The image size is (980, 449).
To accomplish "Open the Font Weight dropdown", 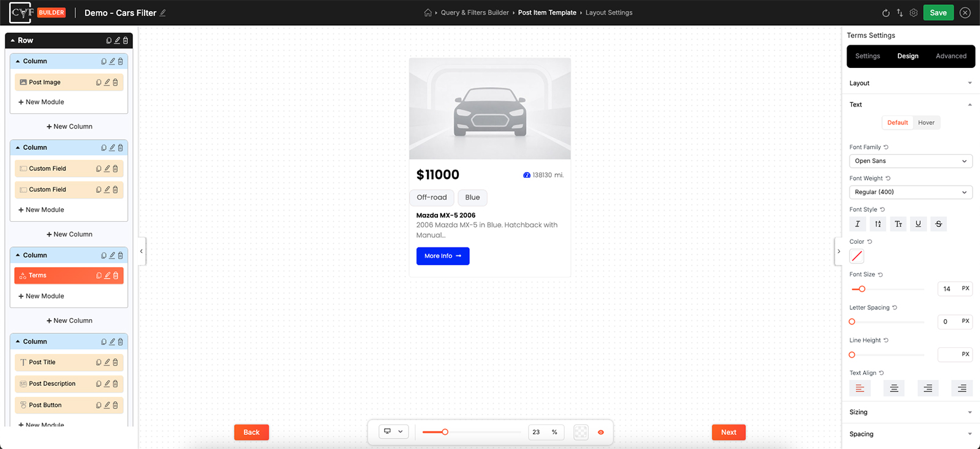I will click(911, 192).
